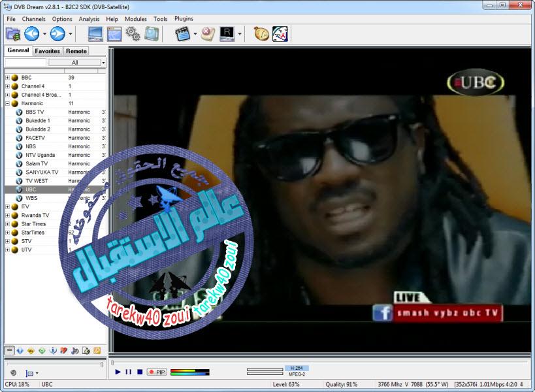The width and height of the screenshot is (535, 392).
Task: Click the red heart favorites icon
Action: (x=64, y=351)
